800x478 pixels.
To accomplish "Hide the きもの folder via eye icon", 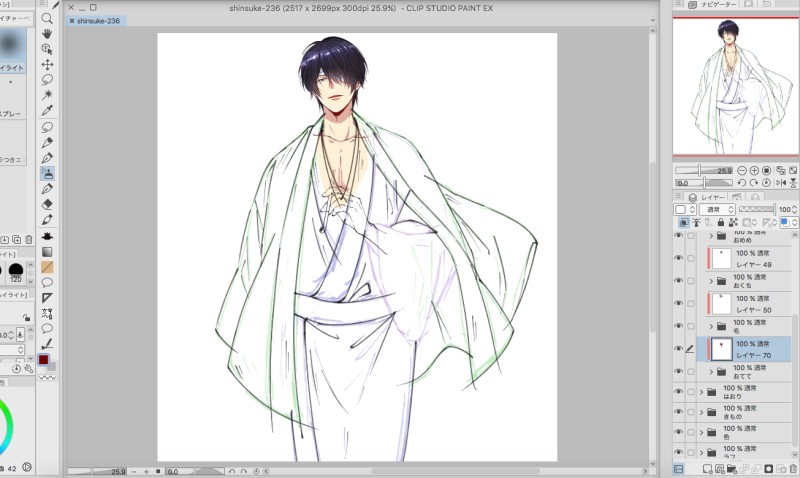I will pyautogui.click(x=679, y=412).
